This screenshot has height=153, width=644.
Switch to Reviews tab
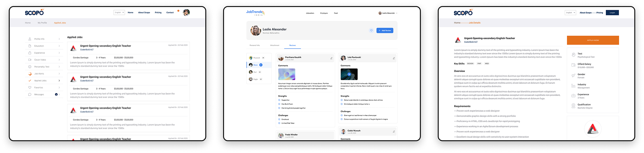tap(293, 45)
